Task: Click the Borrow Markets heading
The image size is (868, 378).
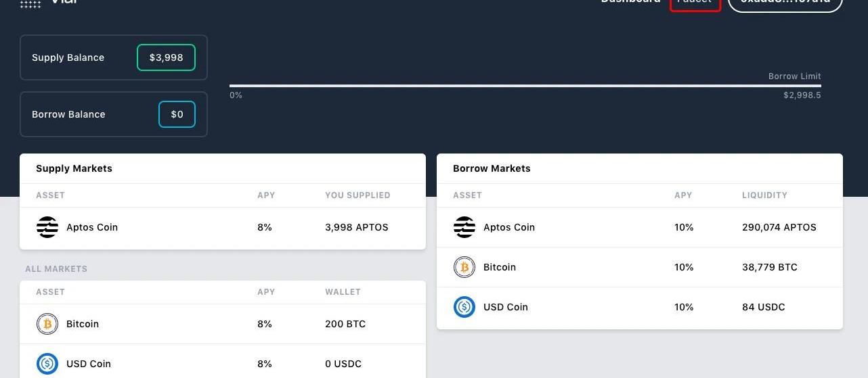Action: 492,168
